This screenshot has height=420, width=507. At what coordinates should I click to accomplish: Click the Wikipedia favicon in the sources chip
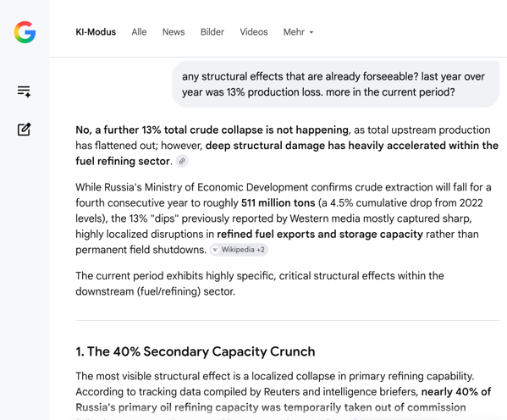click(215, 250)
